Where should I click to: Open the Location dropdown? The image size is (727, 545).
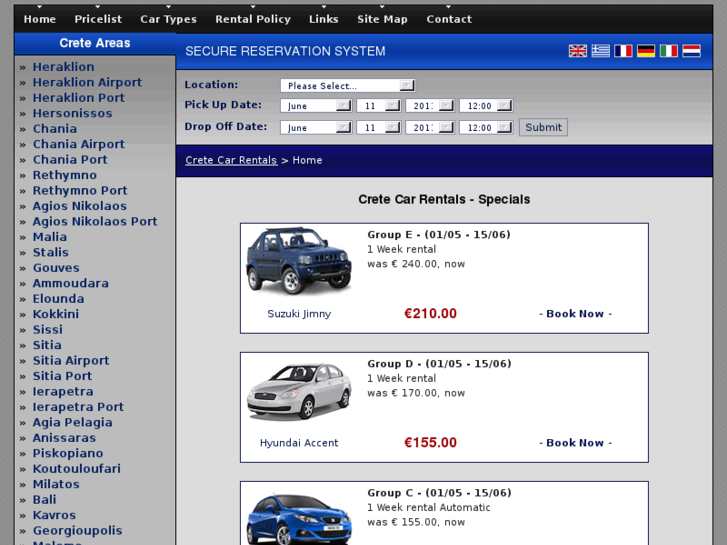(x=347, y=85)
